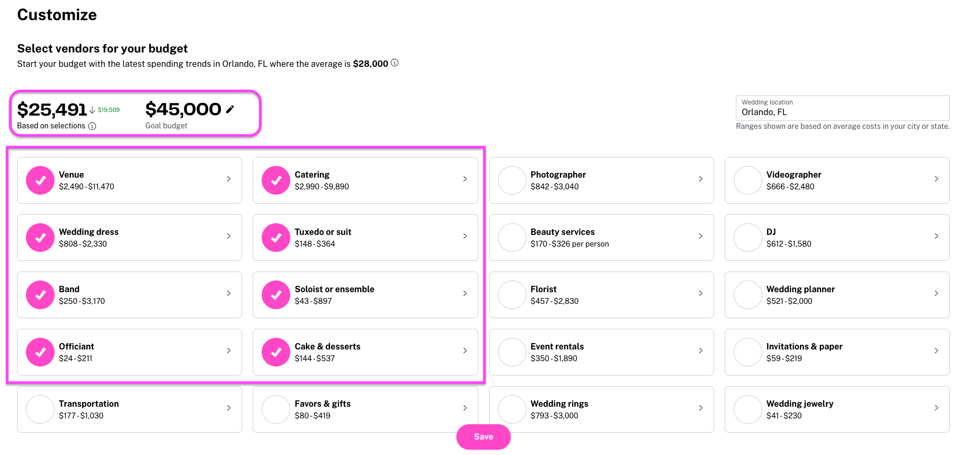Check the Transportation vendor circle
Image resolution: width=980 pixels, height=455 pixels.
pos(40,409)
